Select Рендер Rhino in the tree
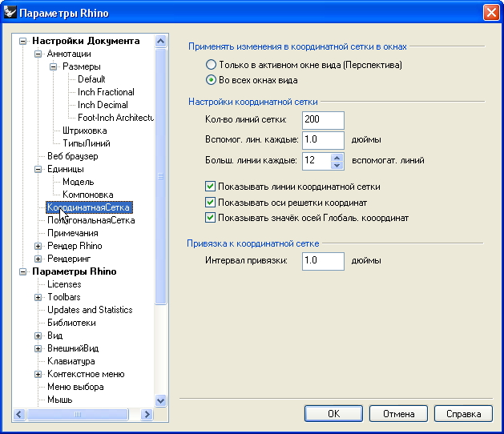The height and width of the screenshot is (434, 504). click(75, 246)
